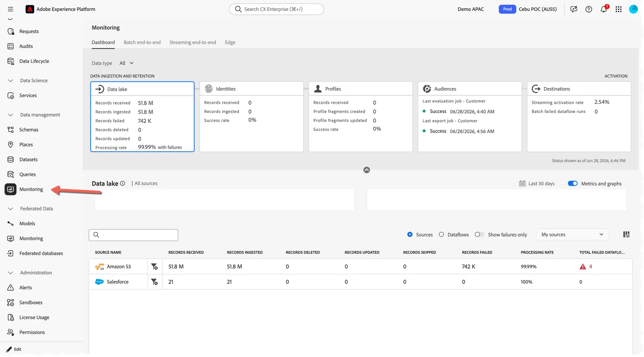Select the Dashboard tab

click(103, 42)
